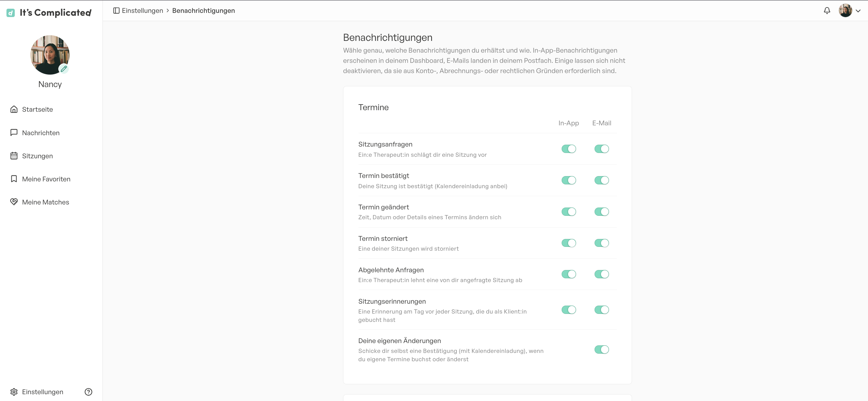This screenshot has width=868, height=401.
Task: Open Einstellungen at sidebar bottom
Action: click(x=37, y=392)
